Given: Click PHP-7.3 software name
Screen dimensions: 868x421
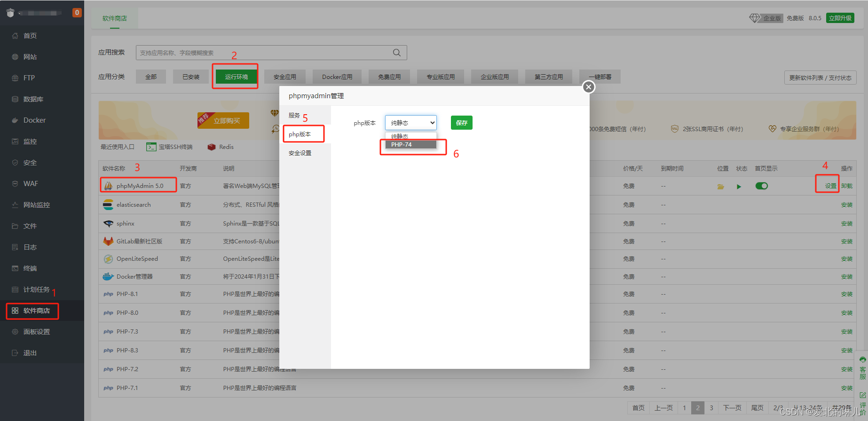Looking at the screenshot, I should (127, 332).
